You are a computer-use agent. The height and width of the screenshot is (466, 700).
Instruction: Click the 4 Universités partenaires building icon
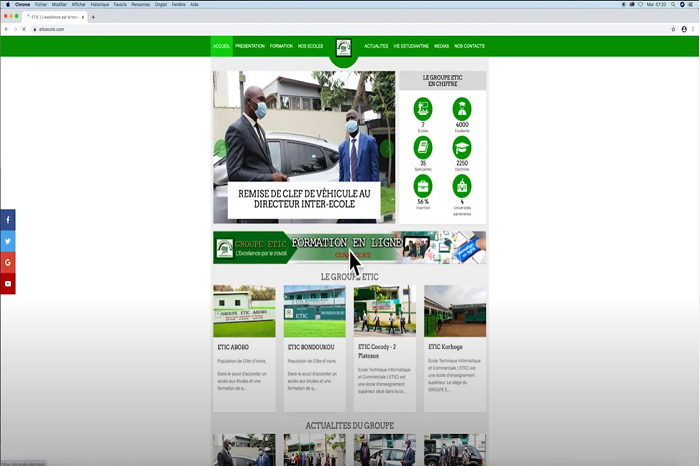462,186
